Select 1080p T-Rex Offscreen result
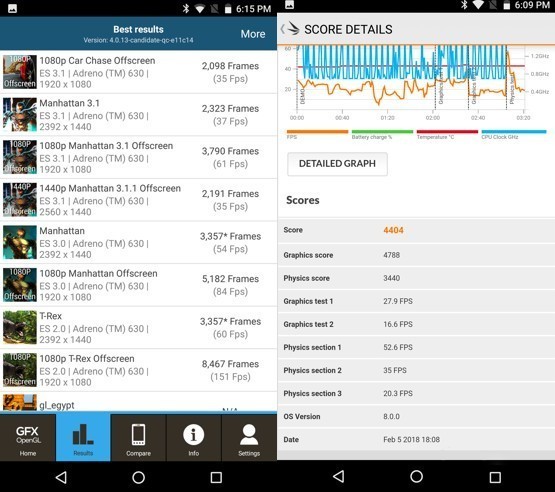The height and width of the screenshot is (492, 555). point(138,370)
